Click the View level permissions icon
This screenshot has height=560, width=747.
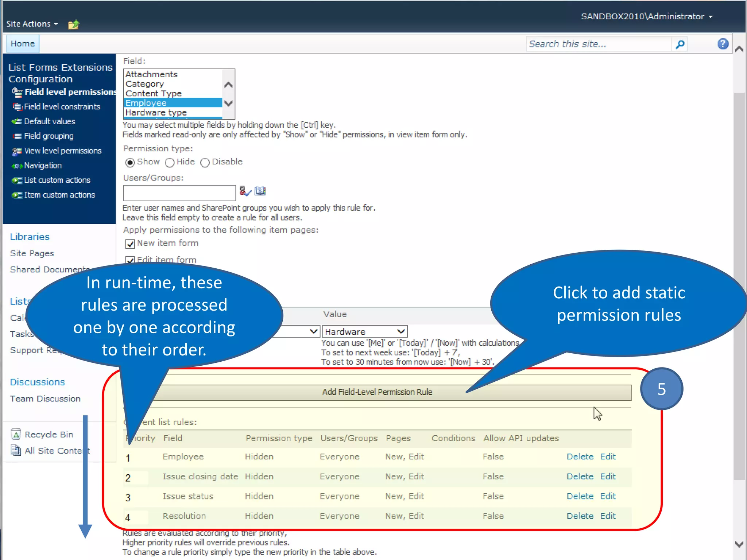(17, 151)
